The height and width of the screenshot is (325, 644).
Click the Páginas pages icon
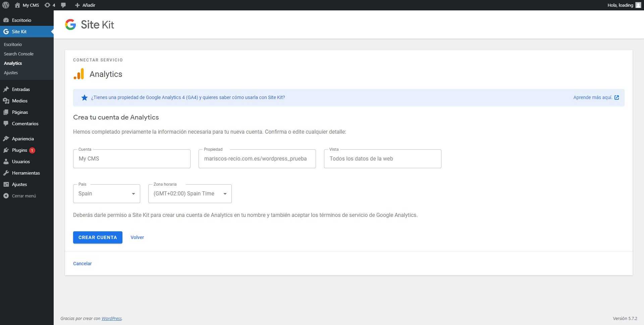point(6,112)
